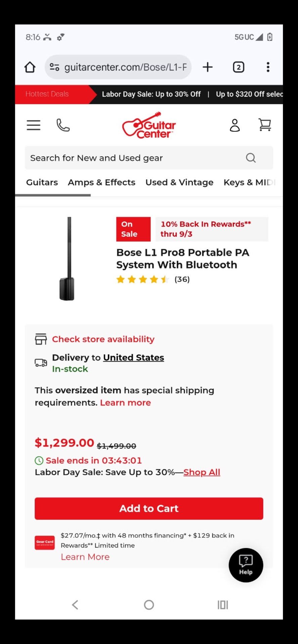
Task: Go to browser home page
Action: pyautogui.click(x=30, y=67)
